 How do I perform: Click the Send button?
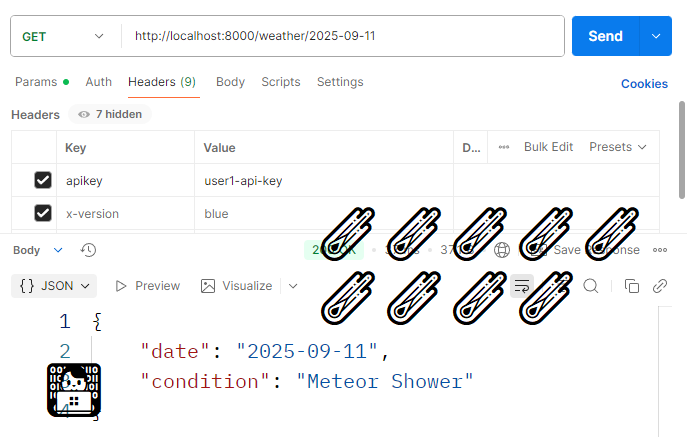point(605,36)
